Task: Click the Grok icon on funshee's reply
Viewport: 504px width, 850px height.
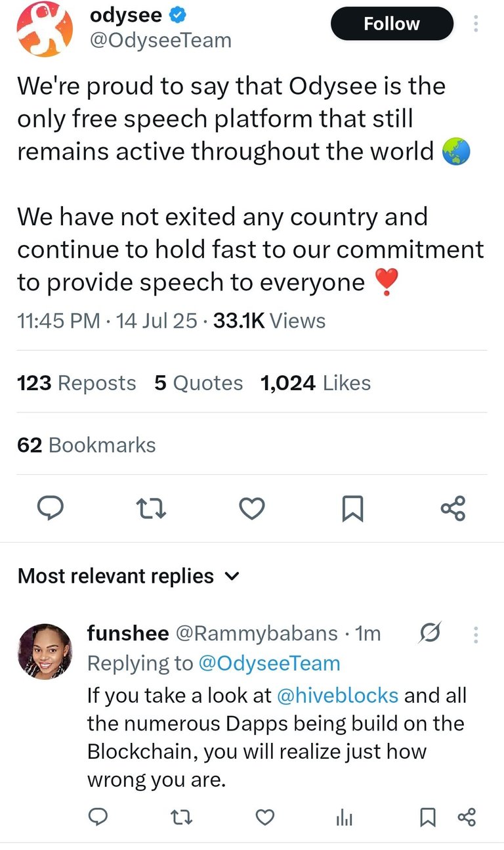Action: pyautogui.click(x=430, y=633)
